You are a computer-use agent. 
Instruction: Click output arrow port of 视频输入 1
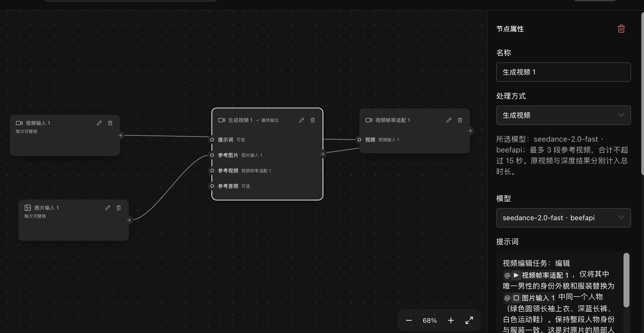point(120,135)
